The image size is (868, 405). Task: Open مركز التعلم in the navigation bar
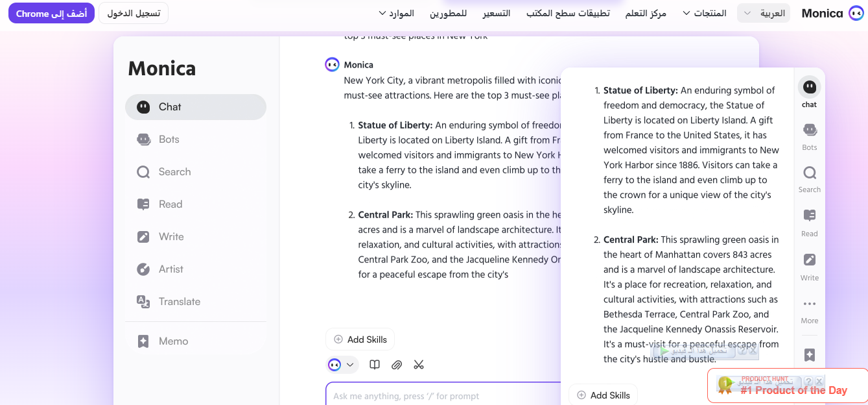tap(646, 13)
